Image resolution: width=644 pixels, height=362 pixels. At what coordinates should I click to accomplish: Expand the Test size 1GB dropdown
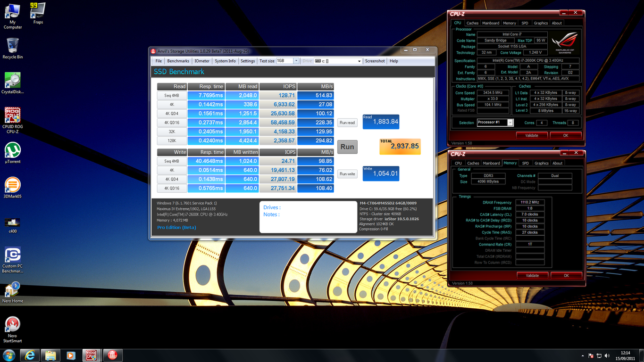click(x=296, y=61)
